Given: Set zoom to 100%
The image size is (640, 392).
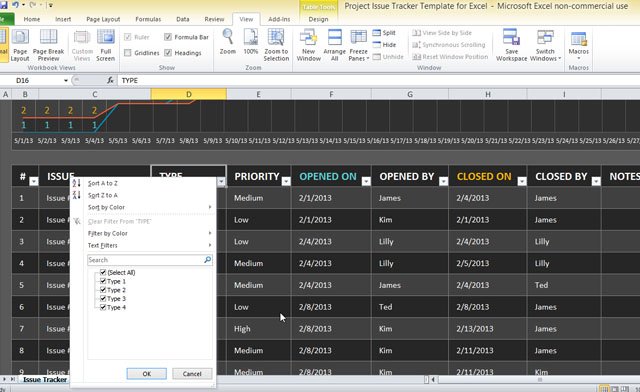Looking at the screenshot, I should tap(251, 42).
